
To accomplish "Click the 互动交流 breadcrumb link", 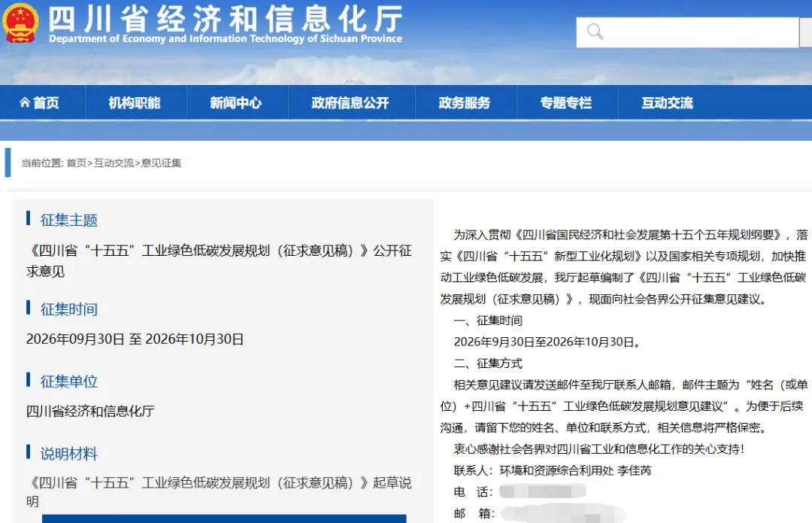I will coord(114,163).
